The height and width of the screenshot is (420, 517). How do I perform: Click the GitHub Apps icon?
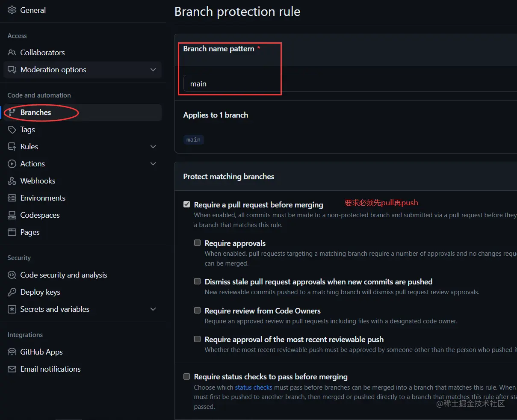tap(12, 352)
